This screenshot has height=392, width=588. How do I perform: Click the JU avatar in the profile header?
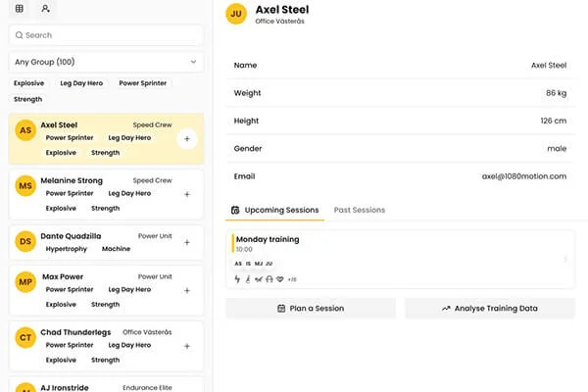point(236,14)
